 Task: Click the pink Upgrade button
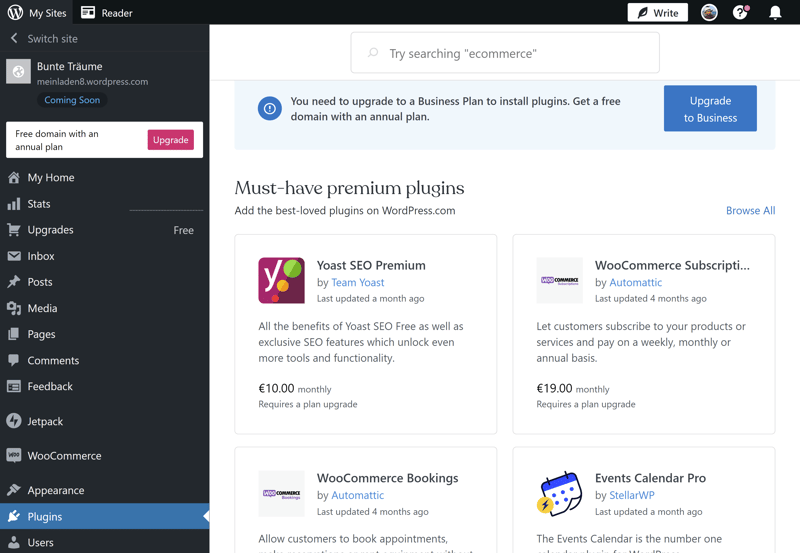coord(170,140)
